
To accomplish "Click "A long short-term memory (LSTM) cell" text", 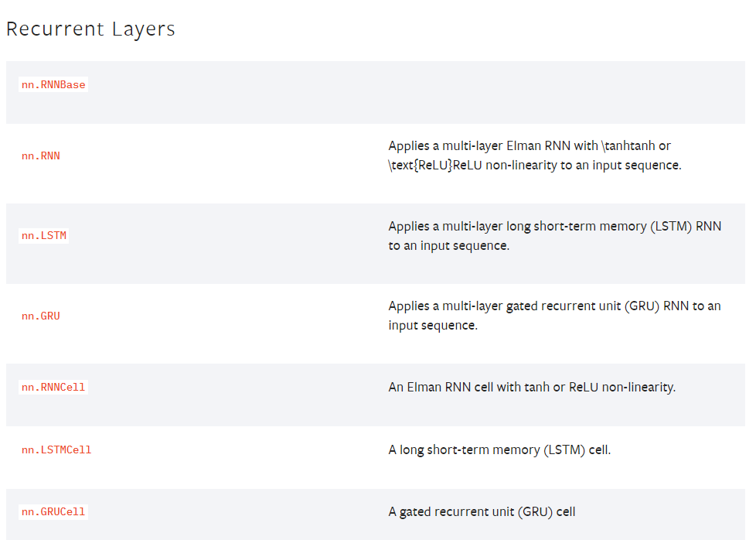I will [499, 449].
